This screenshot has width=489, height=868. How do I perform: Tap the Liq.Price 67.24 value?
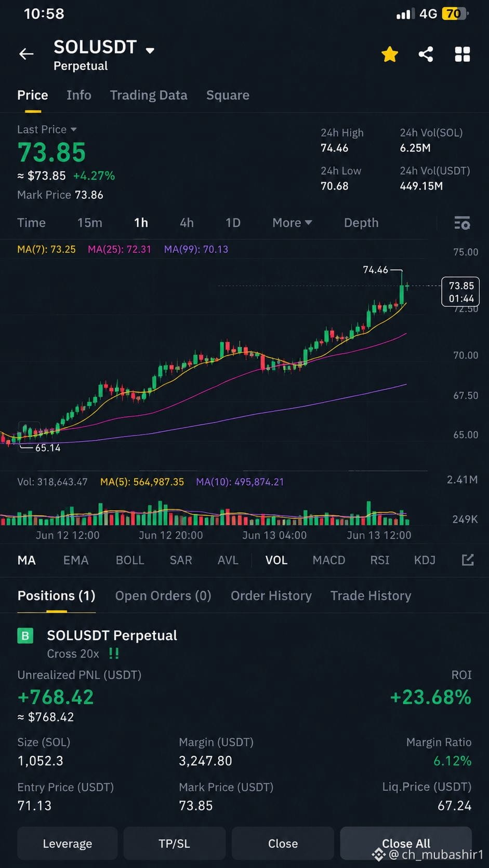(x=455, y=806)
